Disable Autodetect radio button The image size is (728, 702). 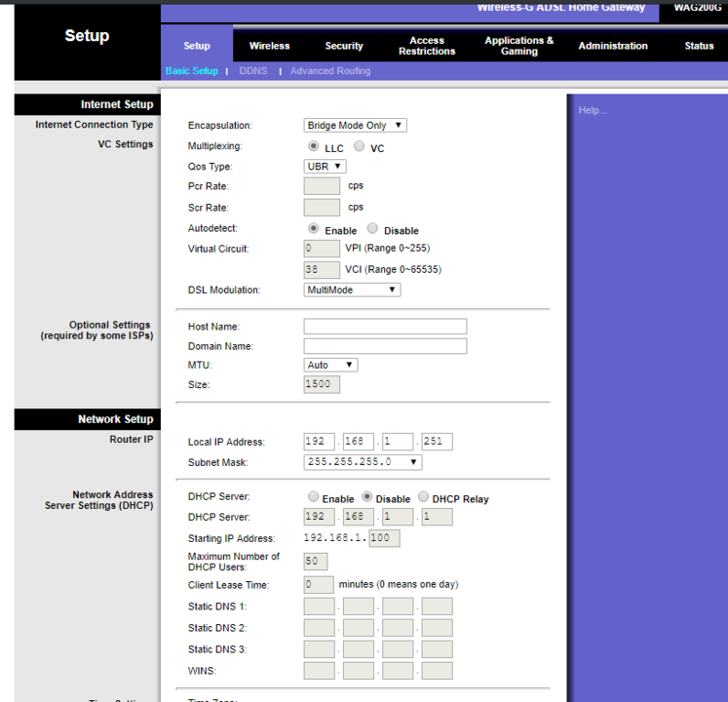click(x=372, y=228)
